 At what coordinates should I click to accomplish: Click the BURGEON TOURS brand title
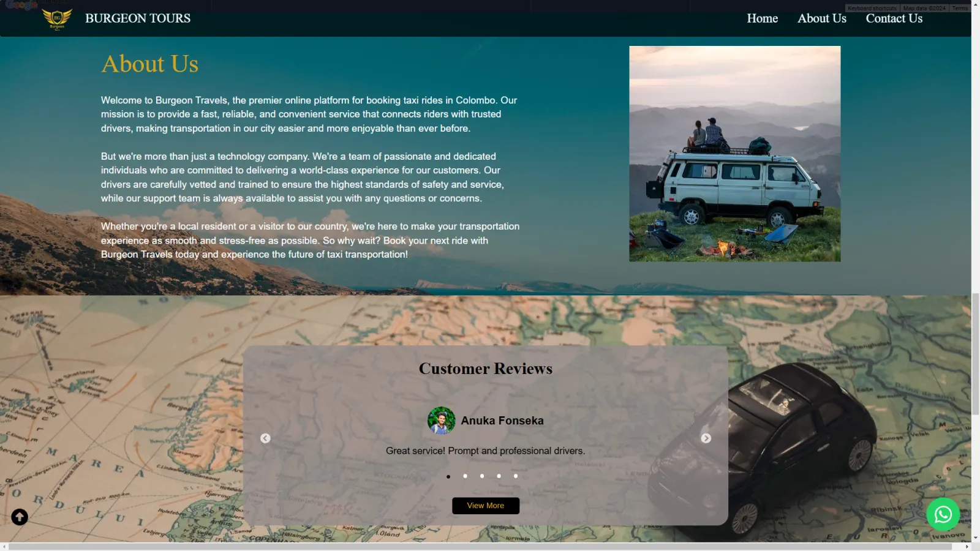click(x=138, y=18)
